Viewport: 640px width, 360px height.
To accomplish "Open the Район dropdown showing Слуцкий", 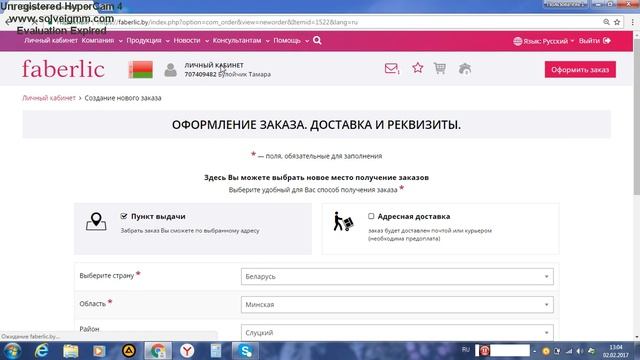I will (x=397, y=332).
